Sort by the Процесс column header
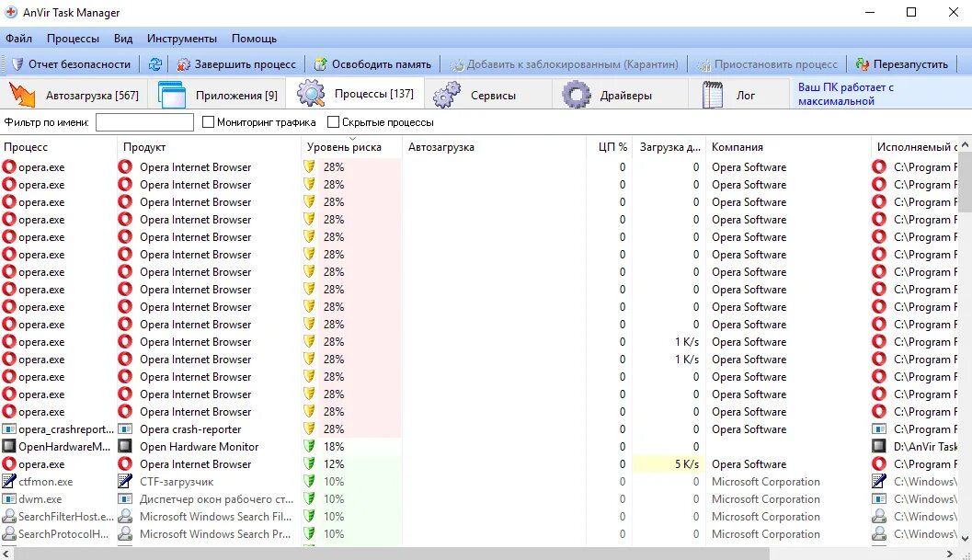This screenshot has width=972, height=560. [x=59, y=147]
